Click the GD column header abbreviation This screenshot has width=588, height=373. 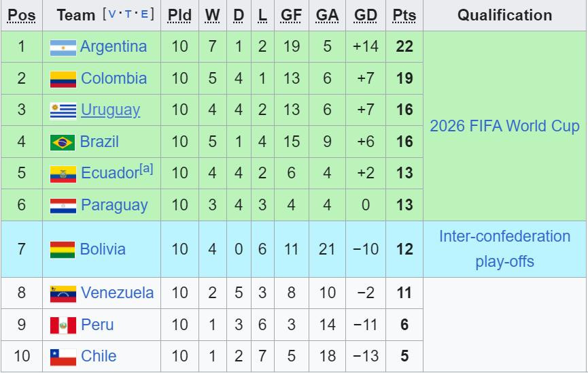(365, 16)
